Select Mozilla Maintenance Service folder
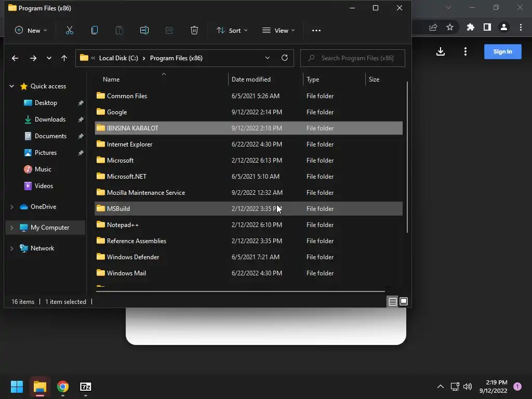The image size is (532, 399). point(248,193)
